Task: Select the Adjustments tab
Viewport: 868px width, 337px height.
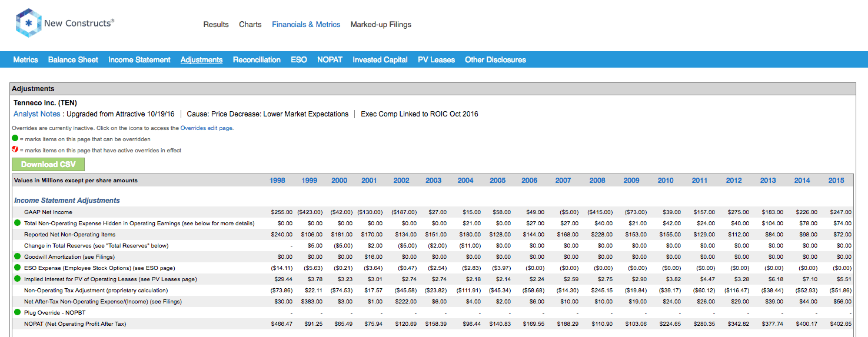Action: pos(202,59)
